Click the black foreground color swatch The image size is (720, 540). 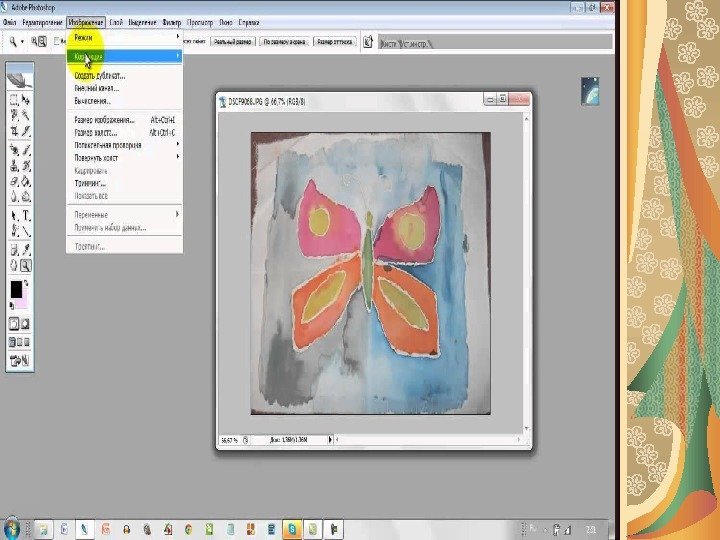tap(16, 288)
